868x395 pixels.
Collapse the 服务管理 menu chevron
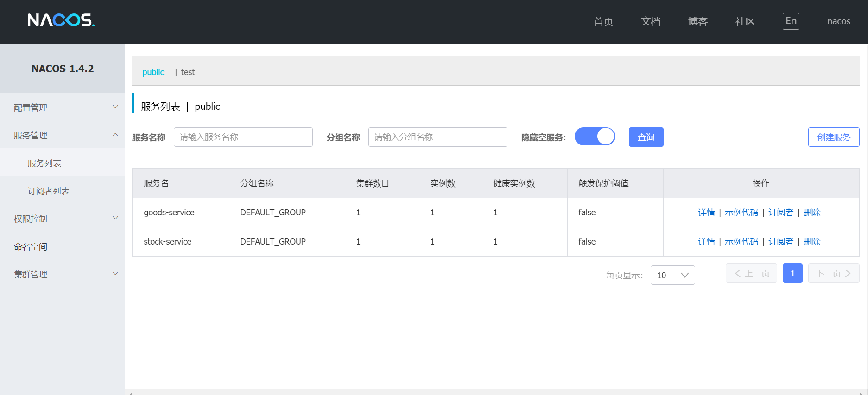(x=115, y=135)
